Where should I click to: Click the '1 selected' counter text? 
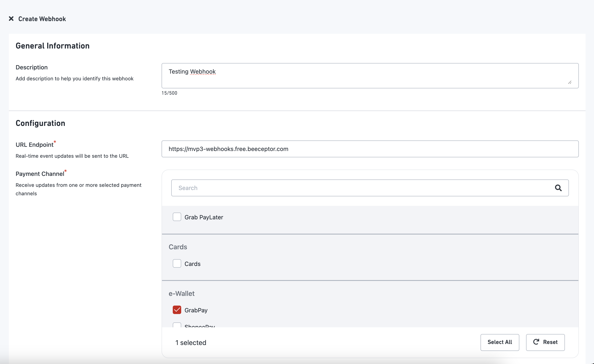point(191,342)
